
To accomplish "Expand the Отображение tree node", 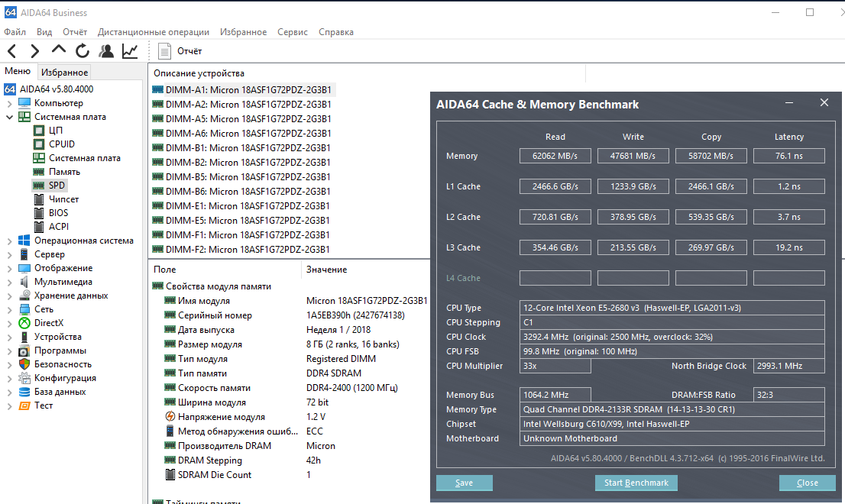I will 9,268.
